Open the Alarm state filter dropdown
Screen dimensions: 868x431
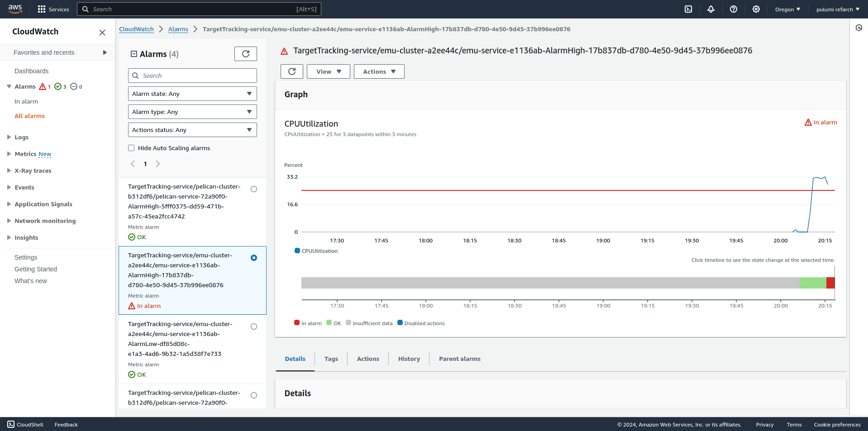coord(192,94)
